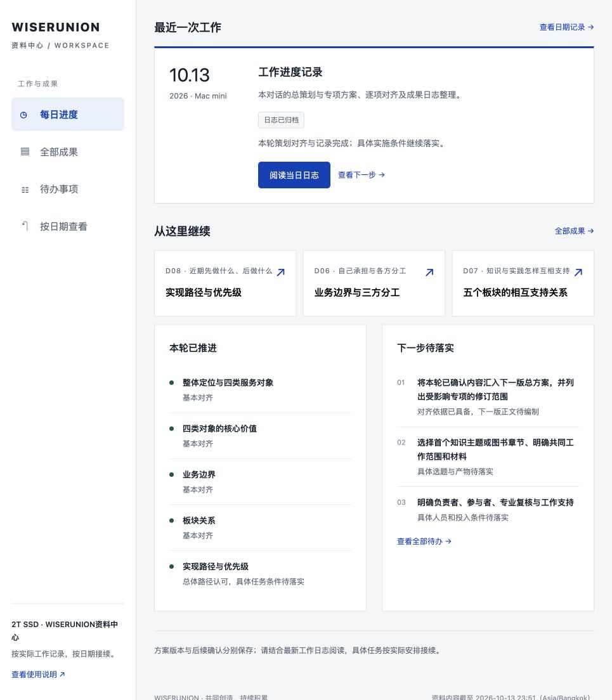Open the 全部成果 link above the cards

(x=574, y=231)
